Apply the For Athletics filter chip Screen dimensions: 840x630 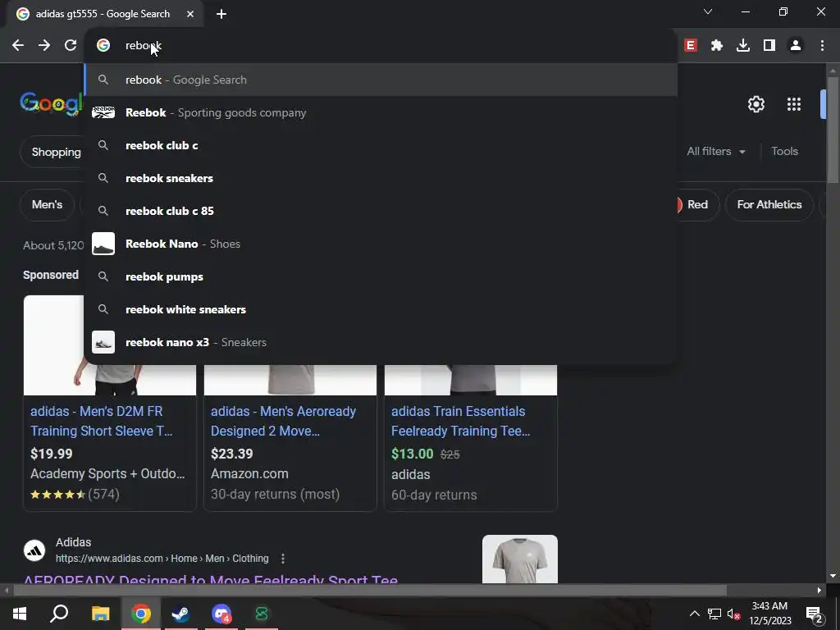pos(769,204)
